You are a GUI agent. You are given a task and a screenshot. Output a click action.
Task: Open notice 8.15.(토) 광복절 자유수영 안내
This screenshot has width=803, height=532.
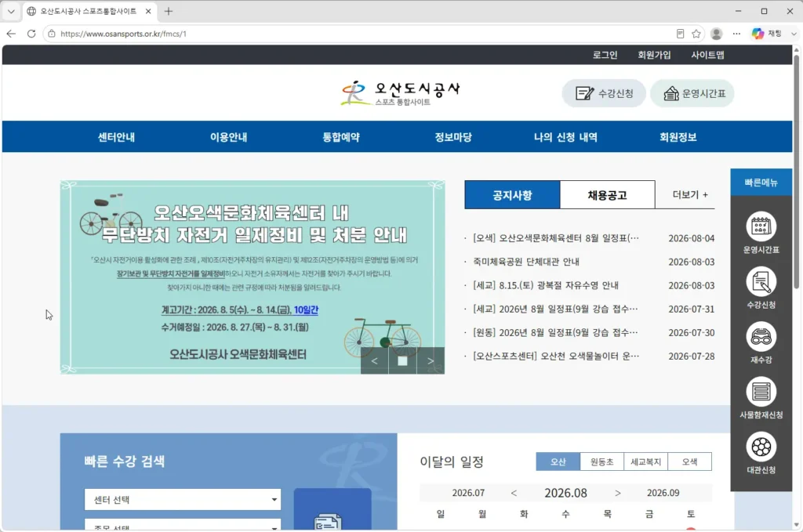546,285
